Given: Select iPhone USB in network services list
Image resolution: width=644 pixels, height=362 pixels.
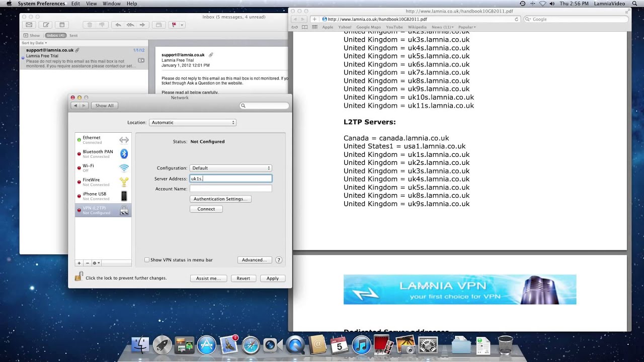Looking at the screenshot, I should [103, 196].
